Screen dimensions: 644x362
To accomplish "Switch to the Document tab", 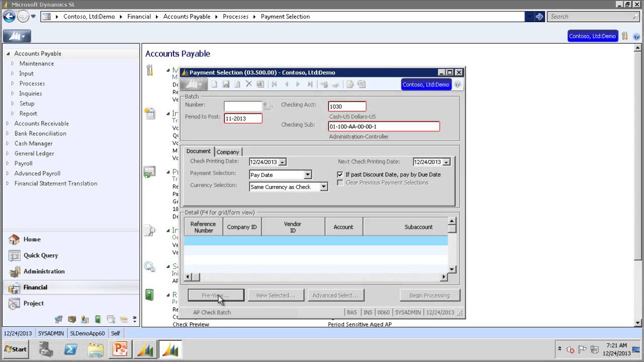I will coord(199,151).
